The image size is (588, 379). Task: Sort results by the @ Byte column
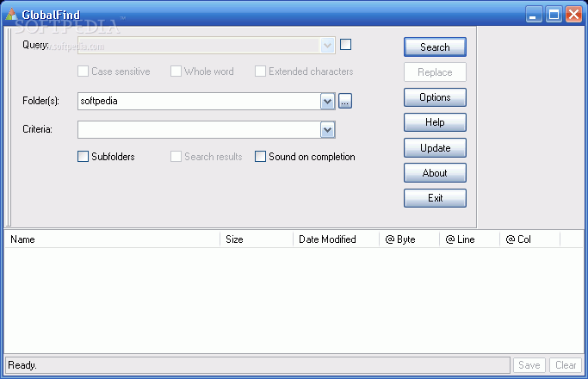pos(410,239)
